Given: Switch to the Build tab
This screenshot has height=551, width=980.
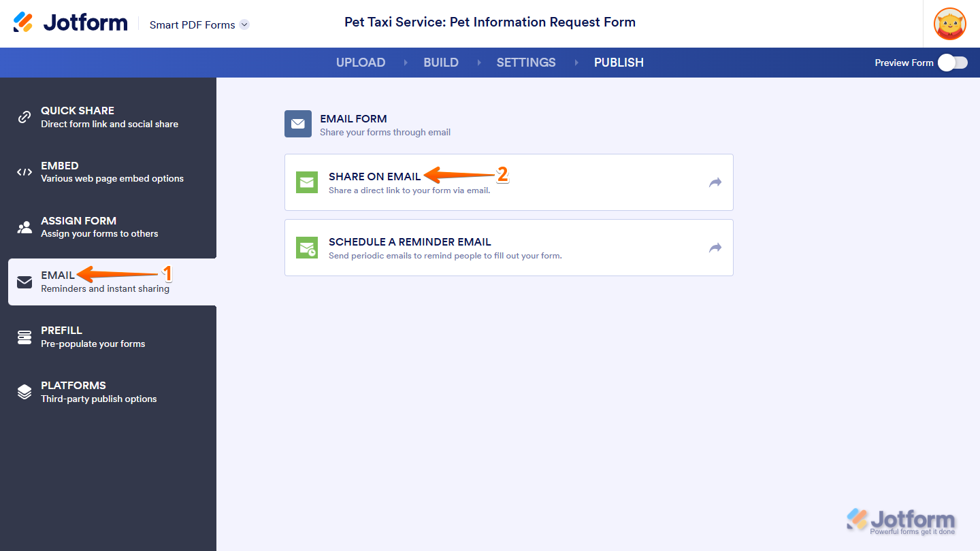Looking at the screenshot, I should [441, 63].
